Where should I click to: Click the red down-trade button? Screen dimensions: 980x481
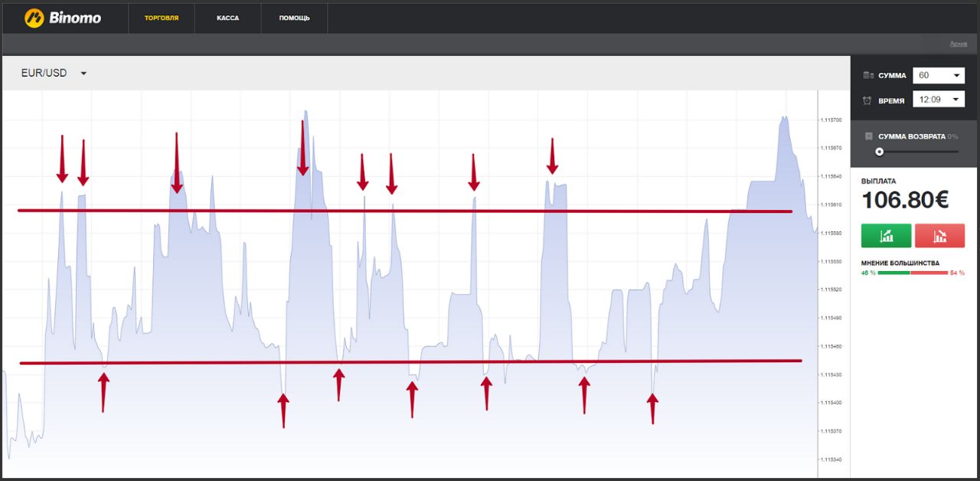[939, 236]
